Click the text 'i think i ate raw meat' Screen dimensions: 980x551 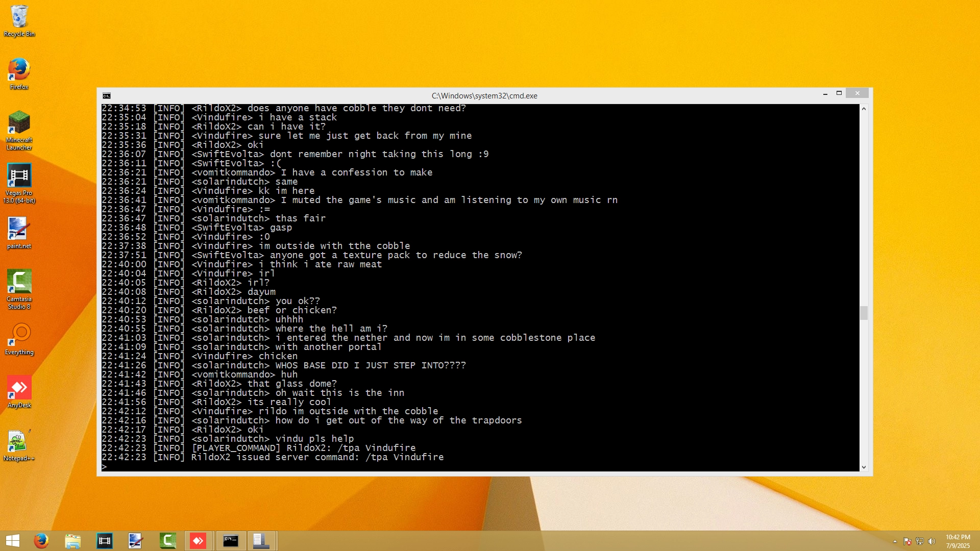(x=320, y=264)
